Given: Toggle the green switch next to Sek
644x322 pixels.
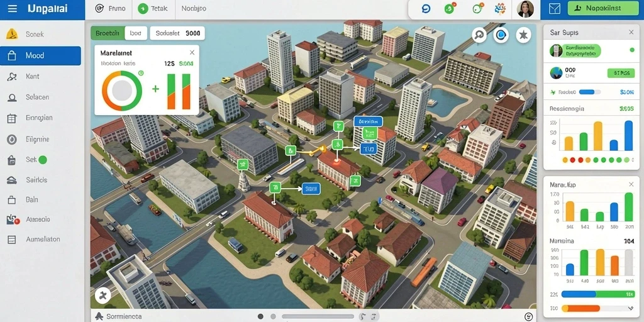Looking at the screenshot, I should click(x=42, y=160).
